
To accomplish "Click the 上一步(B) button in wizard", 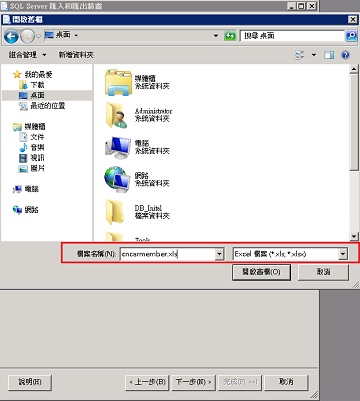I will click(x=147, y=382).
